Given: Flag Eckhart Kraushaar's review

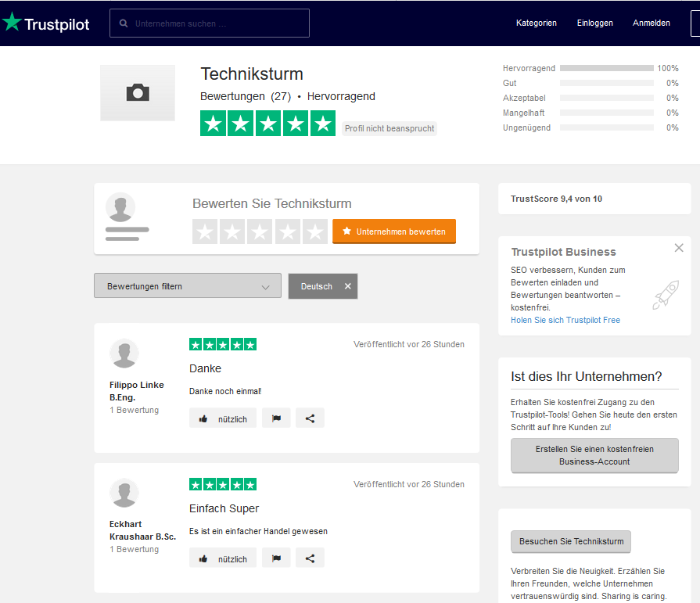Looking at the screenshot, I should click(x=276, y=558).
